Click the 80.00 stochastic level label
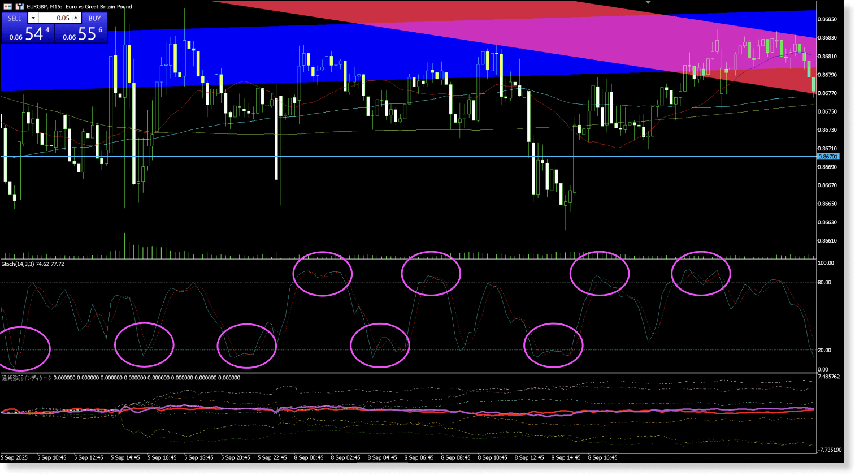This screenshot has width=868, height=475. pos(824,282)
